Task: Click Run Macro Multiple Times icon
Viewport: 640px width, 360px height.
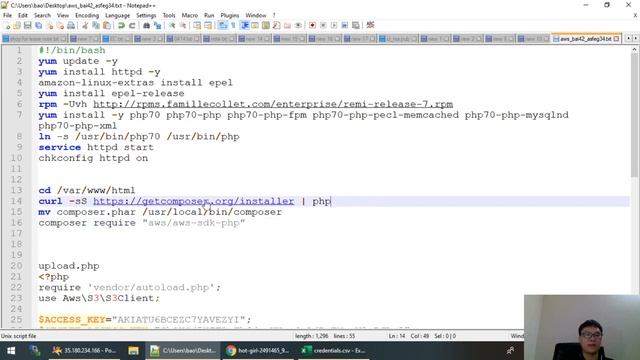Action: coord(345,26)
